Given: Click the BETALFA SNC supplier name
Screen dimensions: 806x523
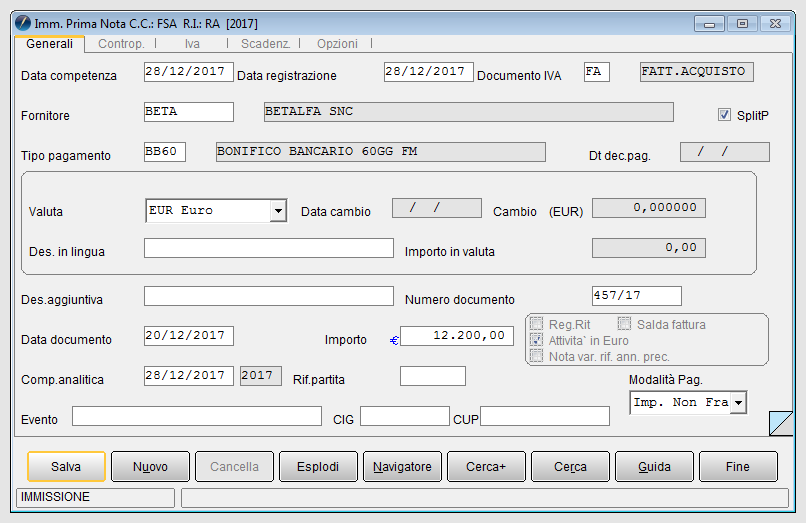Looking at the screenshot, I should click(469, 112).
